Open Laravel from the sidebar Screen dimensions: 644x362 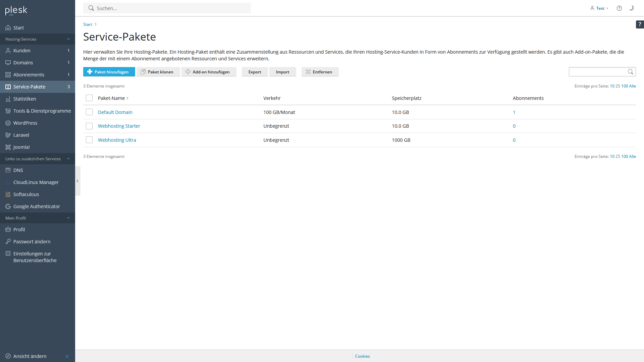(x=21, y=135)
